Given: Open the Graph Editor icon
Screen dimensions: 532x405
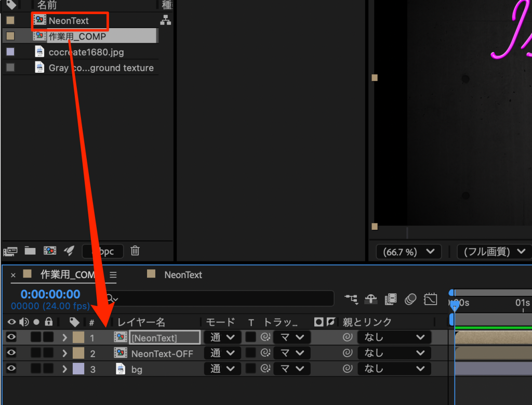Looking at the screenshot, I should pyautogui.click(x=430, y=299).
